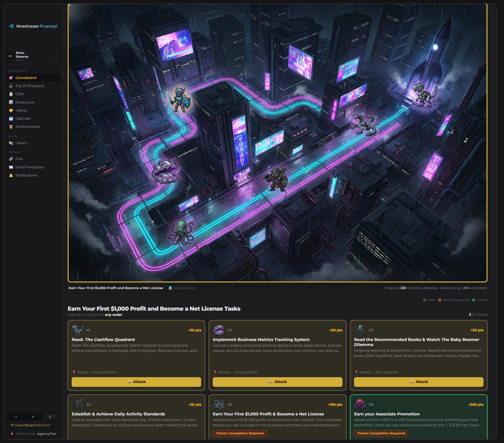Switch to light theme with the sun icon

point(16,416)
